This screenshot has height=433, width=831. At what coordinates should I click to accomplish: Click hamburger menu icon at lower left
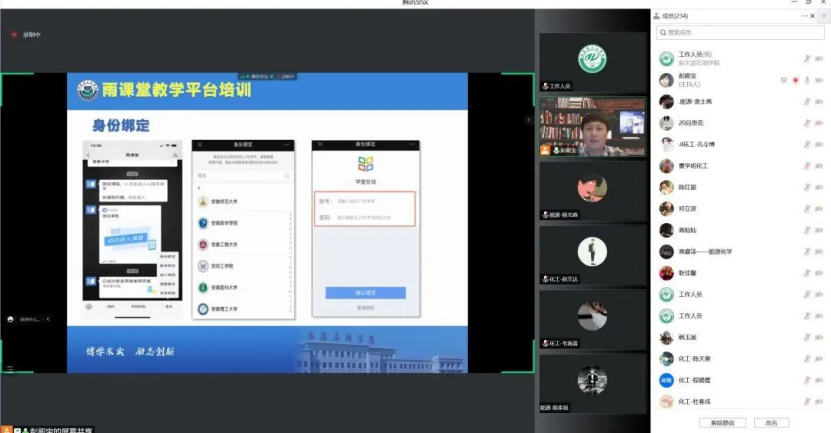[x=10, y=369]
